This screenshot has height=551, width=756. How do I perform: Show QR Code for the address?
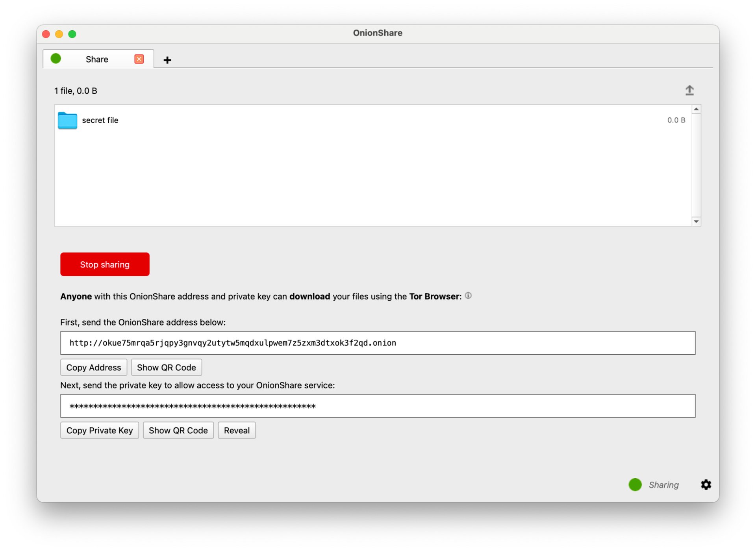(166, 367)
